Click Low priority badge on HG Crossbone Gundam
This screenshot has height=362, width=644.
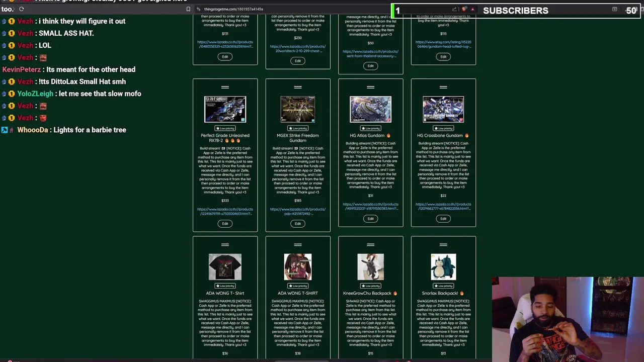443,128
